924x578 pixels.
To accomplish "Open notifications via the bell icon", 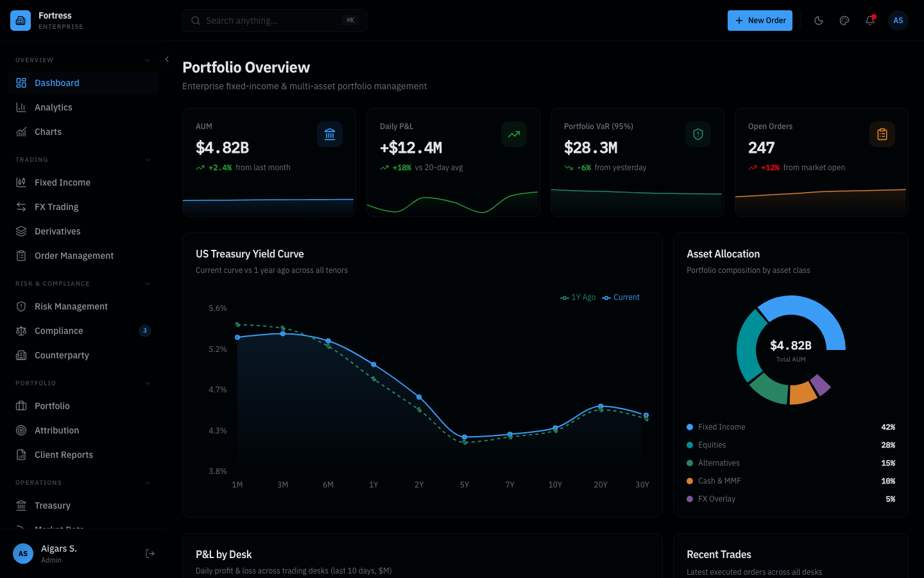I will pos(870,21).
